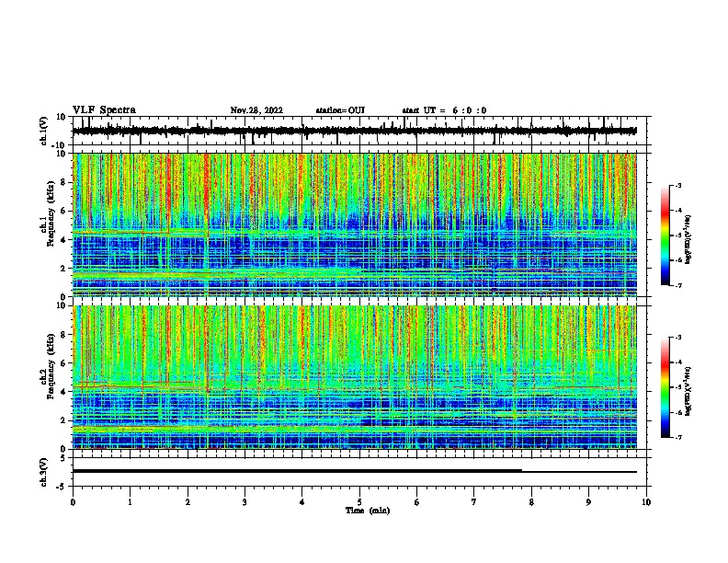
Task: Click the "station=OUI" label
Action: pyautogui.click(x=340, y=110)
